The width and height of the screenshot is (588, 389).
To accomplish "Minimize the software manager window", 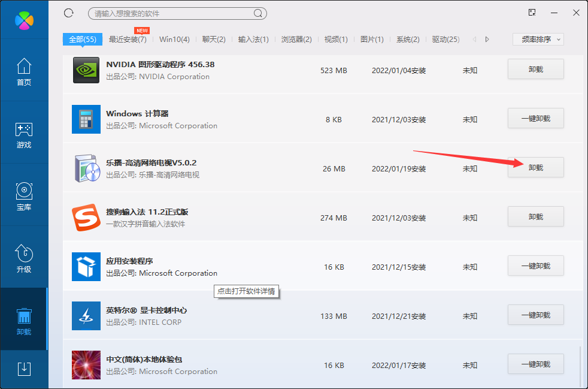I will pos(554,13).
